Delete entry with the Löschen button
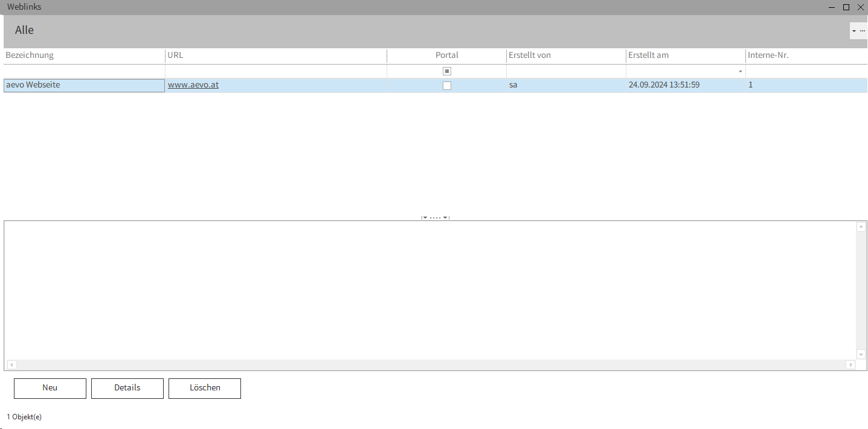 pyautogui.click(x=205, y=388)
